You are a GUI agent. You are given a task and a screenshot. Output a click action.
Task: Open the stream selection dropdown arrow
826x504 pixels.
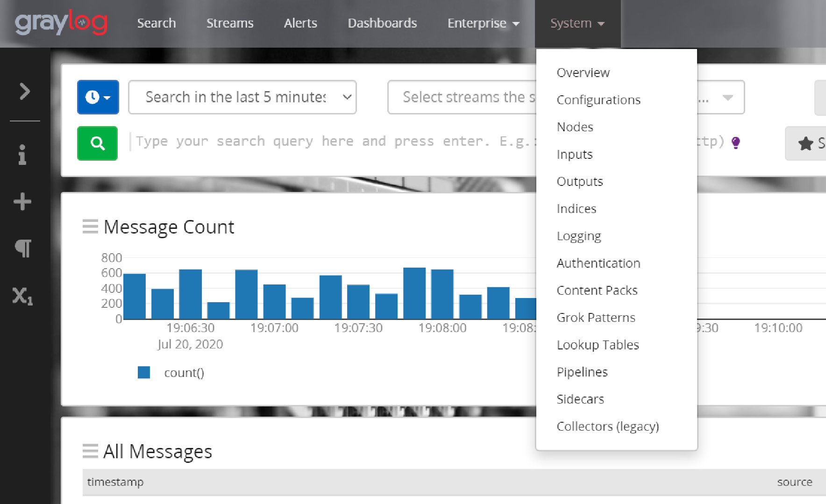point(727,98)
